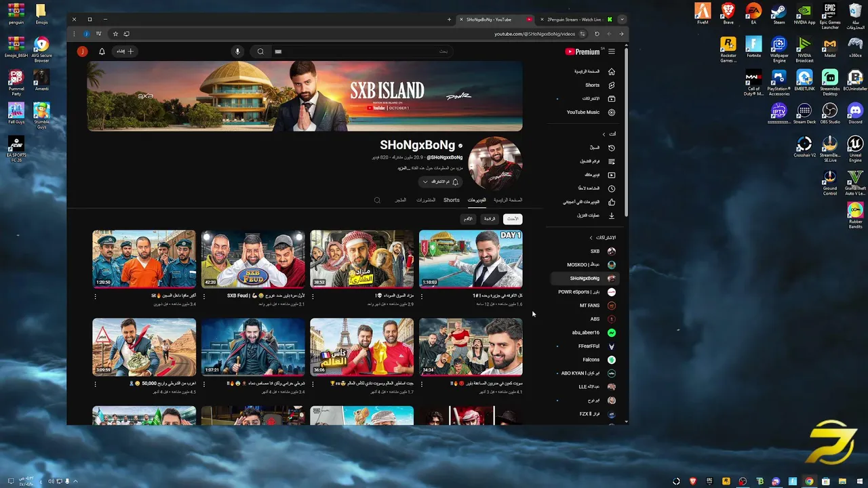Open OBS Studio desktop shortcut
Viewport: 868px width, 488px height.
(830, 113)
